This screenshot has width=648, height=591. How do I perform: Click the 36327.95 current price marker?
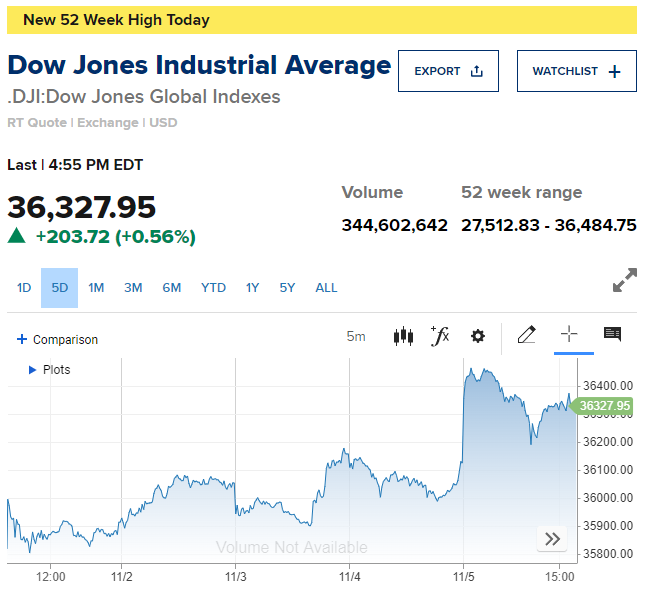[x=602, y=406]
